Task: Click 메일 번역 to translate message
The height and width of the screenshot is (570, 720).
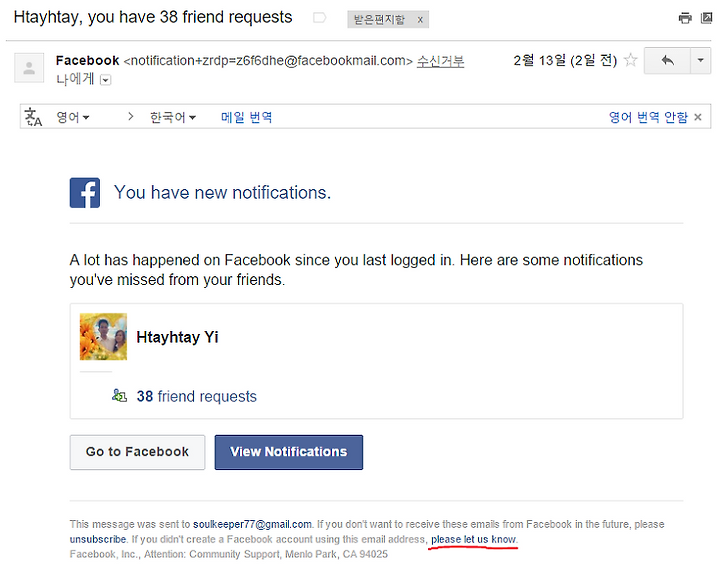Action: (x=246, y=117)
